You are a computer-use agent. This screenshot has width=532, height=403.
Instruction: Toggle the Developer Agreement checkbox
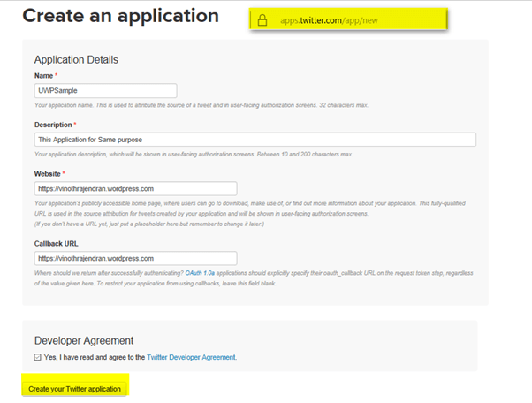(x=37, y=357)
